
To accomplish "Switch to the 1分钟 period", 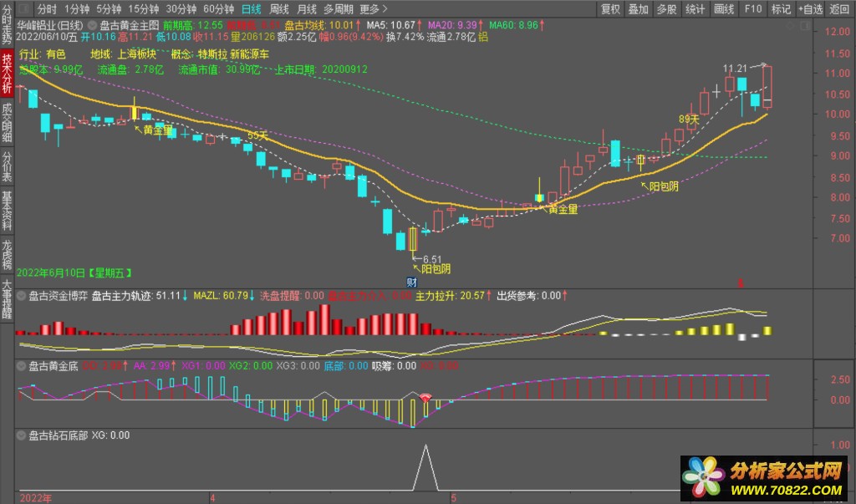I will coord(76,8).
